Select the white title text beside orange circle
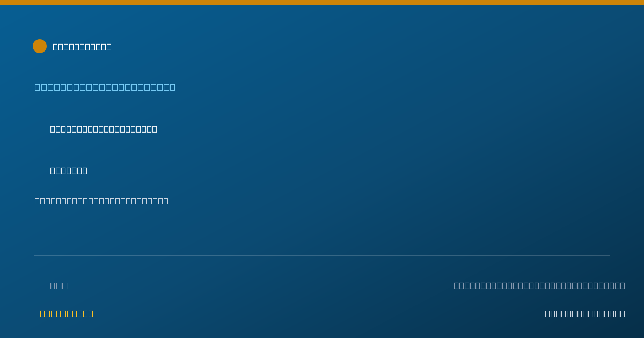Image resolution: width=644 pixels, height=338 pixels. pyautogui.click(x=82, y=47)
